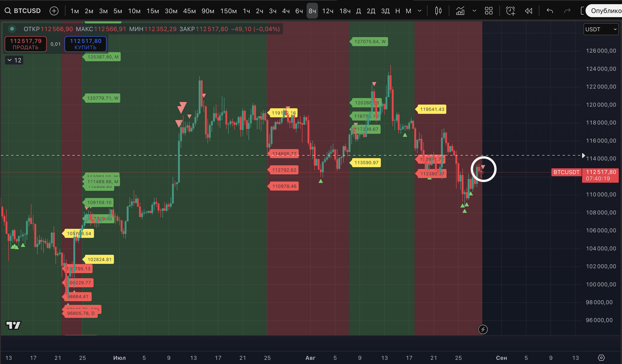Set interval to daily Д
The image size is (622, 364).
point(359,11)
